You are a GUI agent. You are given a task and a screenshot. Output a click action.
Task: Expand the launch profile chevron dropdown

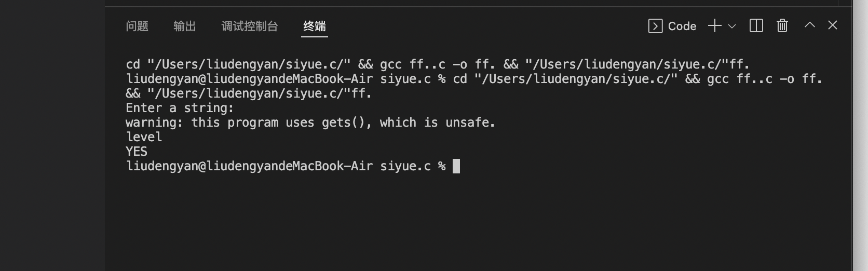coord(732,26)
